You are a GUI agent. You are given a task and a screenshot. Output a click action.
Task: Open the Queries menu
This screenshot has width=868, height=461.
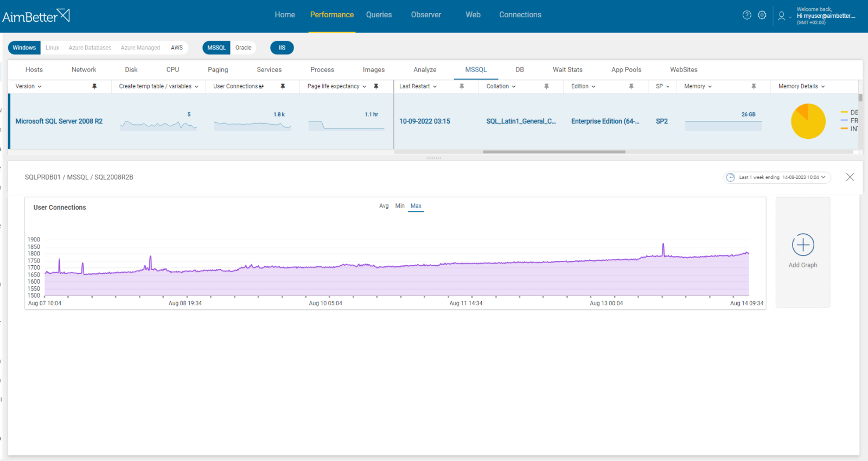point(379,15)
